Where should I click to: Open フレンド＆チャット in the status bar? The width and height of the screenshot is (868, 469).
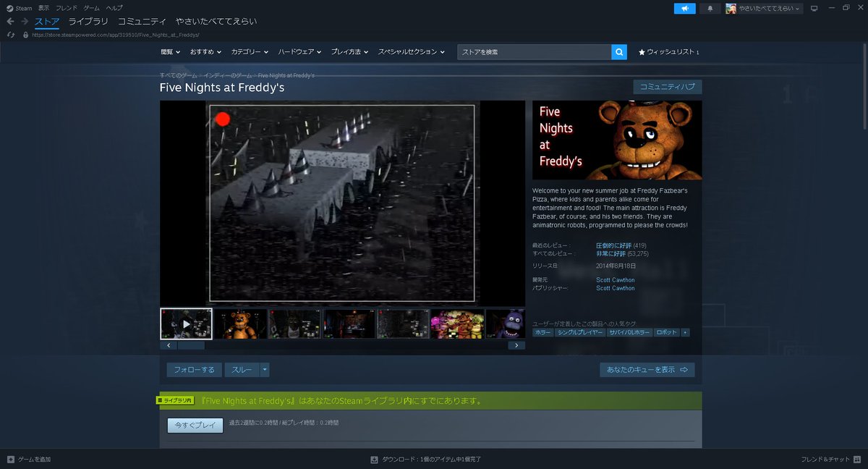[x=830, y=460]
